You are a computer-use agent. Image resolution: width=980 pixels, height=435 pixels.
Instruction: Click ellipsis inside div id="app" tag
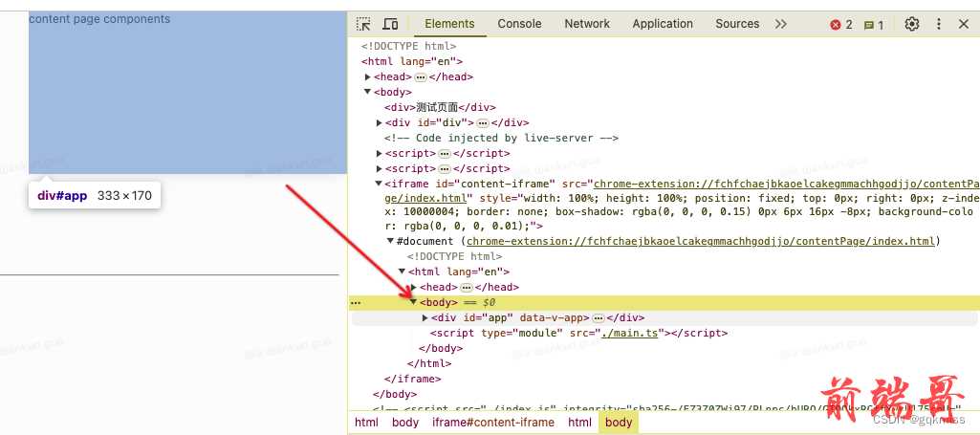(x=599, y=317)
